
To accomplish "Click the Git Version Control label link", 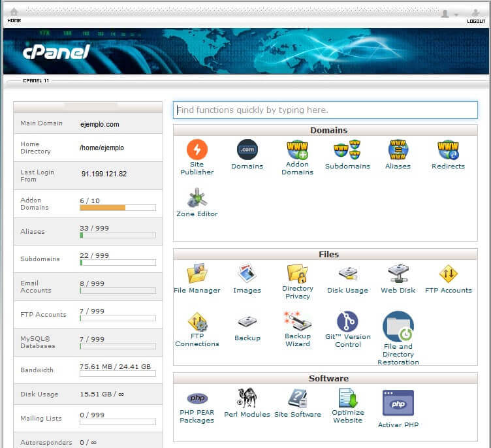I will tap(347, 340).
